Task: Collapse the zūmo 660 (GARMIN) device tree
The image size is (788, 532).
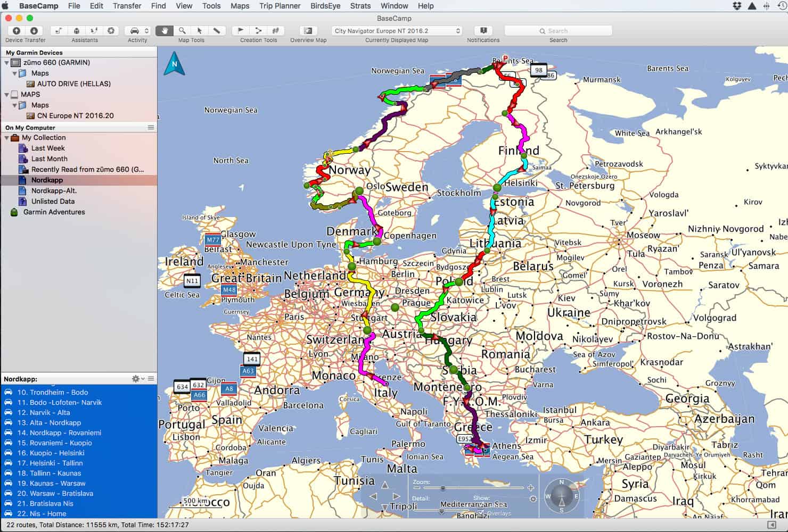Action: pos(7,63)
